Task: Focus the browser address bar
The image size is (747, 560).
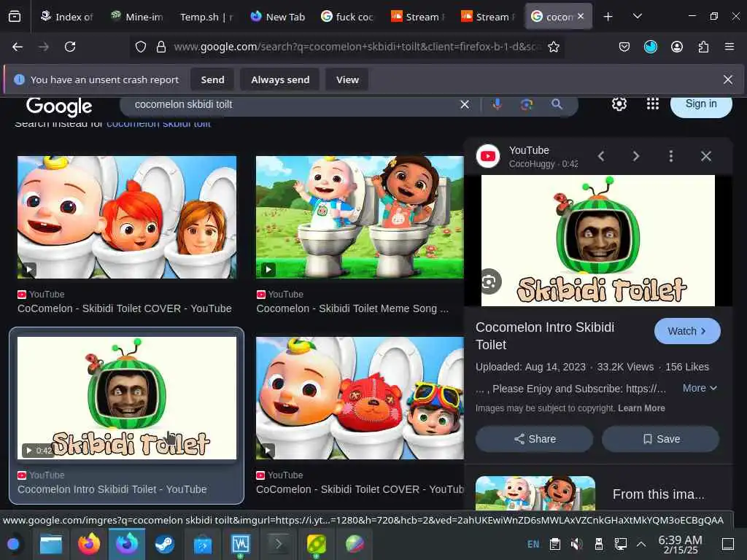Action: click(357, 47)
